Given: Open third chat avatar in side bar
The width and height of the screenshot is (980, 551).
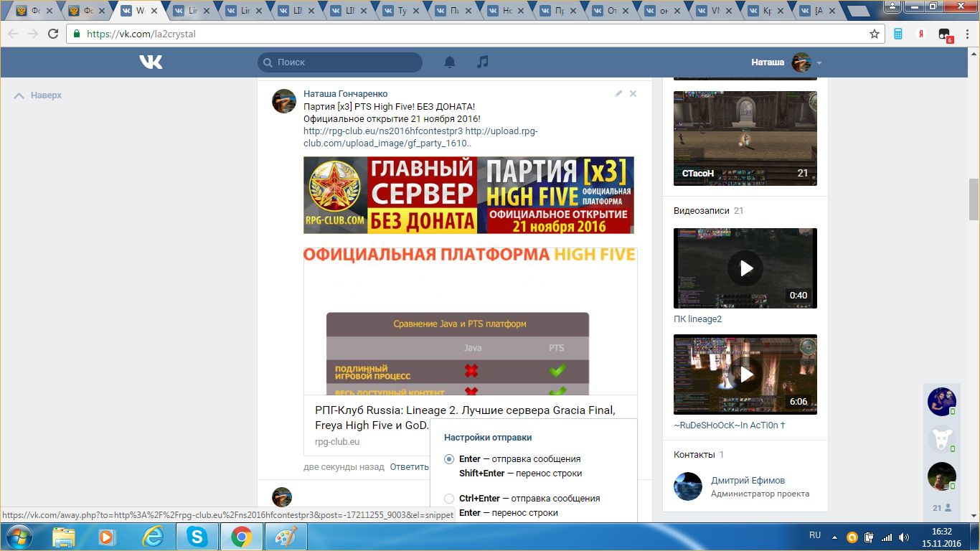Looking at the screenshot, I should click(941, 476).
